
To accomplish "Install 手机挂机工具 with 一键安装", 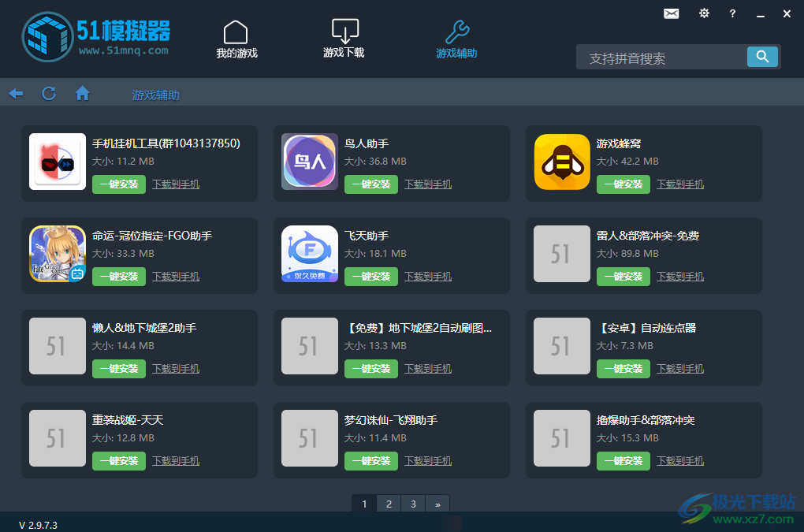I will point(119,184).
